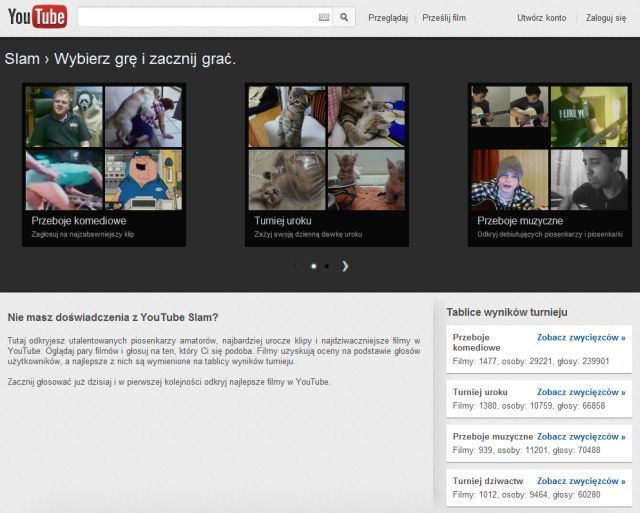
Task: Click the Slam breadcrumb heading
Action: coord(22,59)
